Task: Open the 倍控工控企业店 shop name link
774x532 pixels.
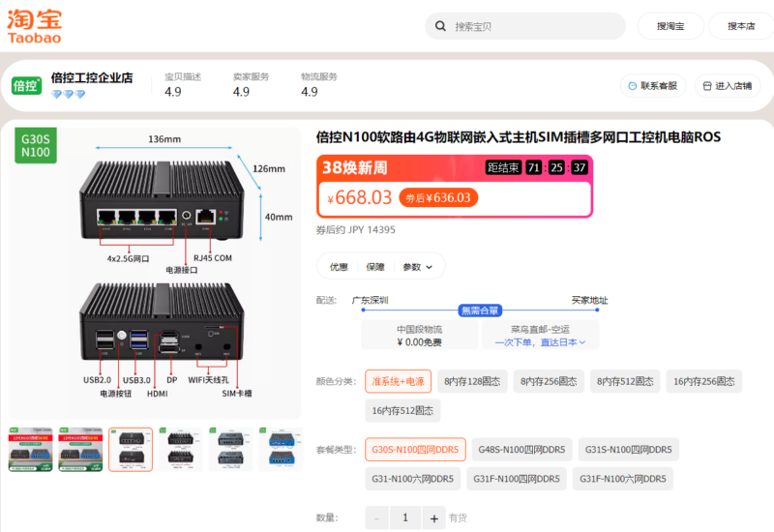Action: coord(92,78)
